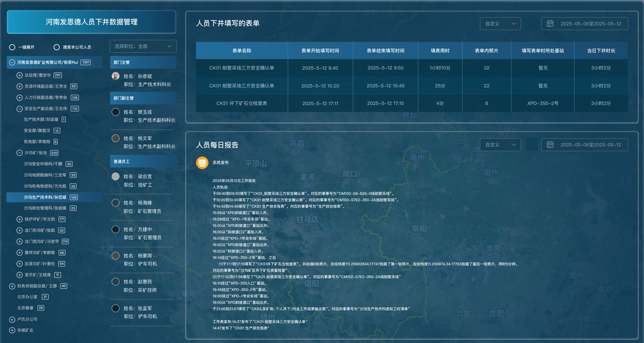
Task: Click the calendar icon in the daily report panel
Action: coord(550,145)
